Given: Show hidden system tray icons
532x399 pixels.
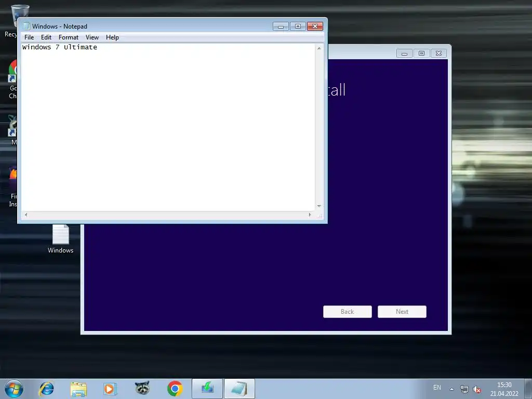Looking at the screenshot, I should coord(451,389).
